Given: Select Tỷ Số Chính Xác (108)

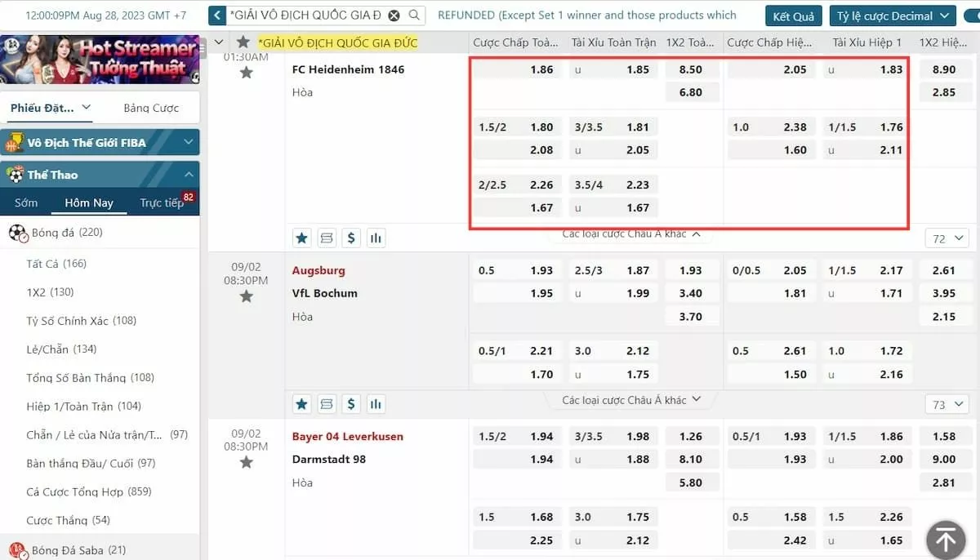Looking at the screenshot, I should [82, 321].
